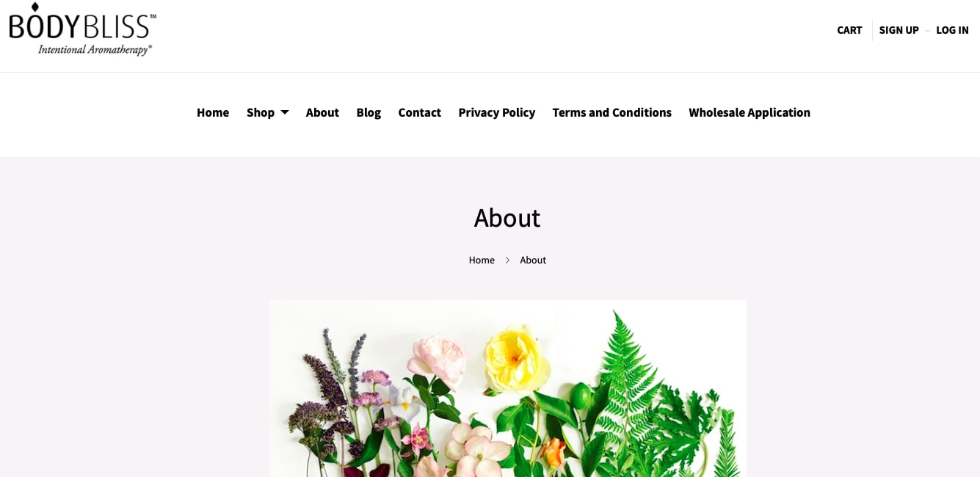
Task: Open the Contact page
Action: point(419,112)
